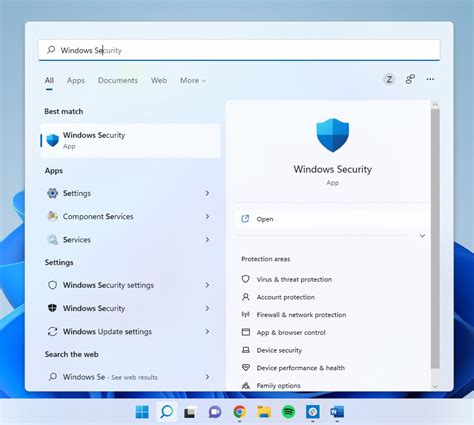The image size is (474, 425).
Task: Click the Settings gear icon in Apps list
Action: 52,193
